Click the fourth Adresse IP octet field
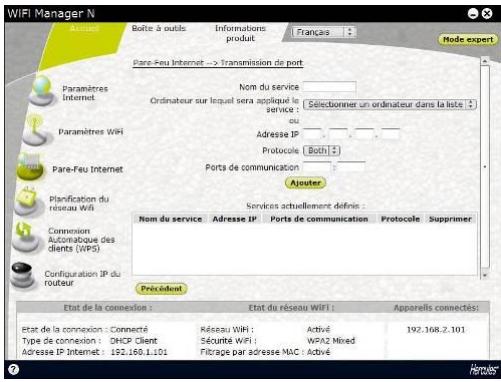 pyautogui.click(x=390, y=134)
